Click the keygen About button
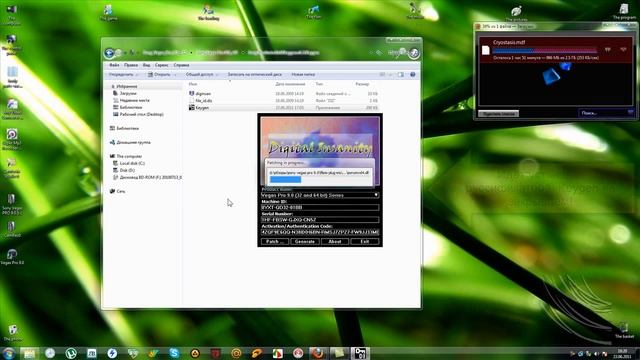Viewport: 640px width, 360px height. (335, 242)
